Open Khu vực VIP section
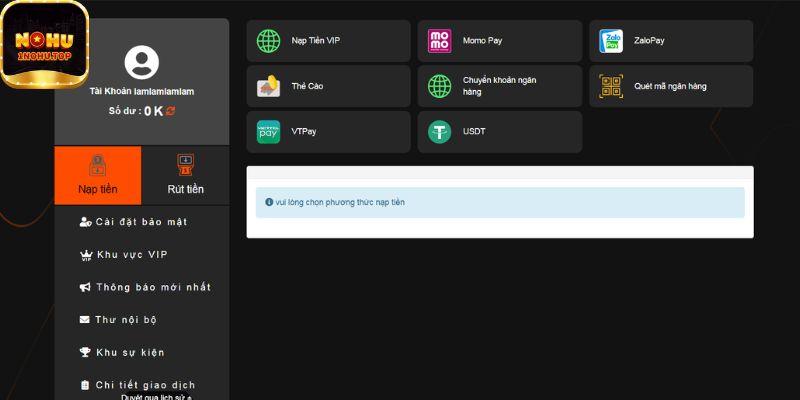 click(x=131, y=255)
